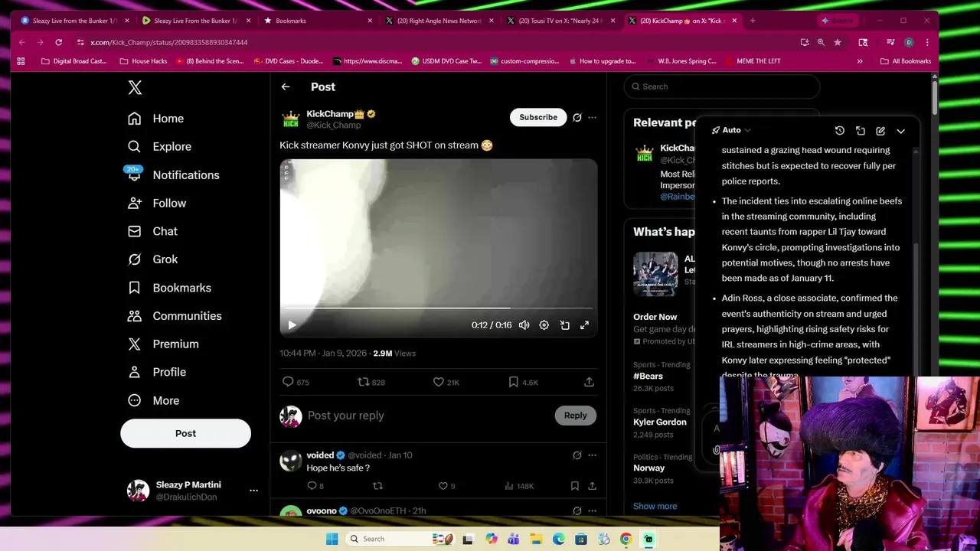Like voided's comment
980x551 pixels.
pos(446,486)
